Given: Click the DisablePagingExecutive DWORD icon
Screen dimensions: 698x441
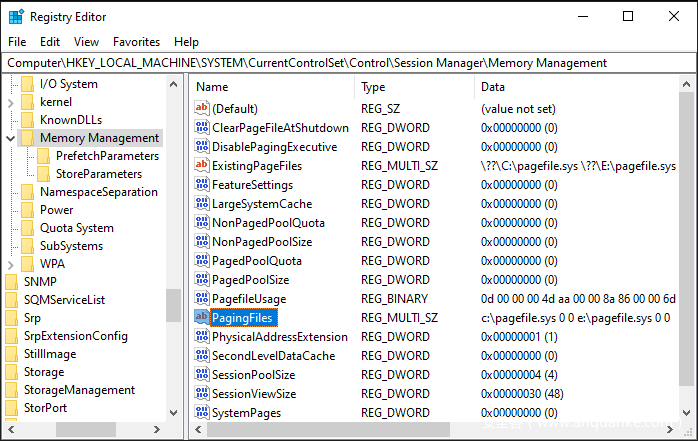Looking at the screenshot, I should click(202, 146).
